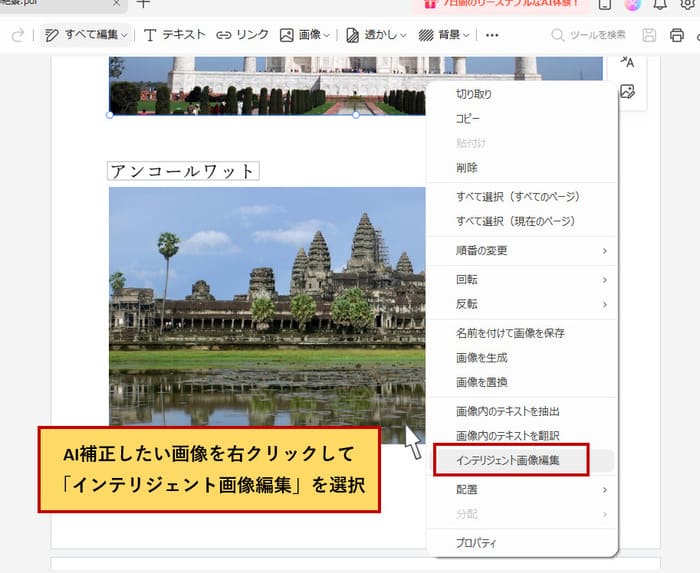
Task: Expand the 背景 dropdown arrow
Action: (x=467, y=35)
